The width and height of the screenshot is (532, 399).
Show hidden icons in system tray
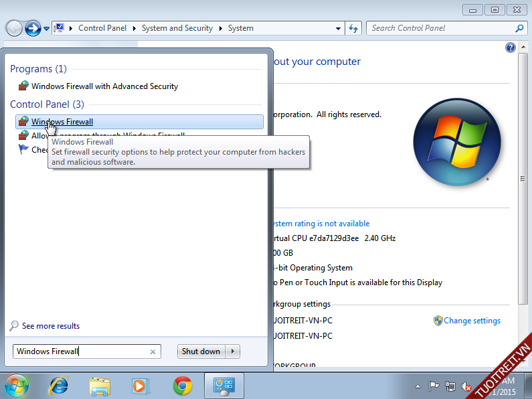418,387
